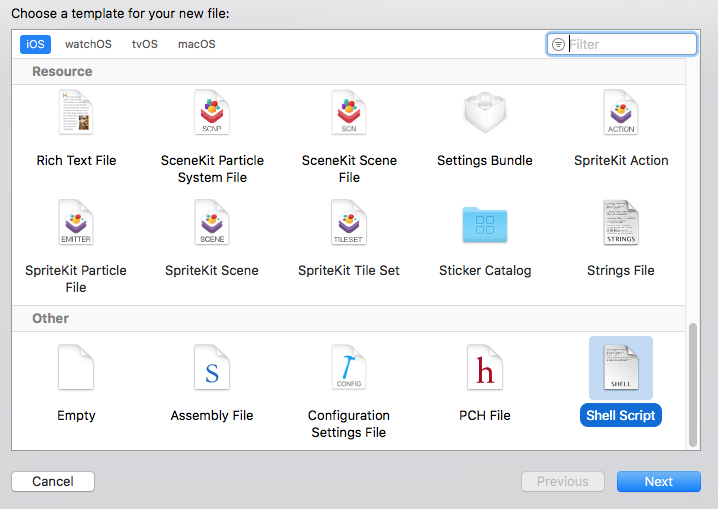Choose Configuration Settings File icon
718x509 pixels.
coord(349,368)
